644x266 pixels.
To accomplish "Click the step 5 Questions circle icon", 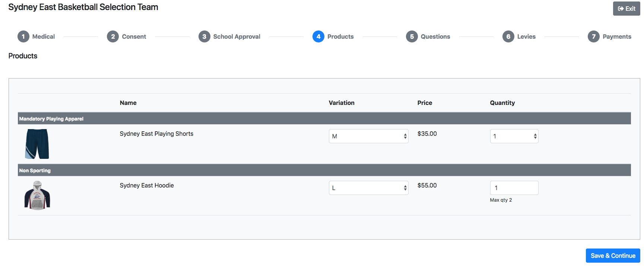I will click(412, 36).
